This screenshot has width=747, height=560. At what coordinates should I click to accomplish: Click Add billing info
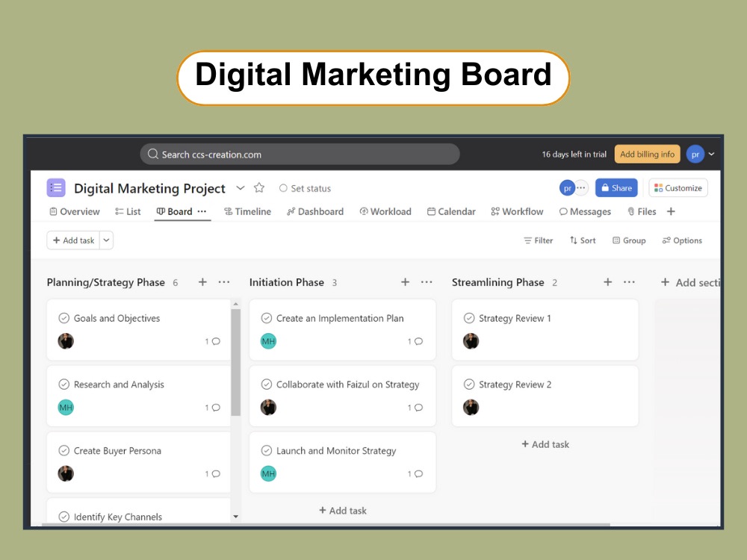tap(648, 155)
